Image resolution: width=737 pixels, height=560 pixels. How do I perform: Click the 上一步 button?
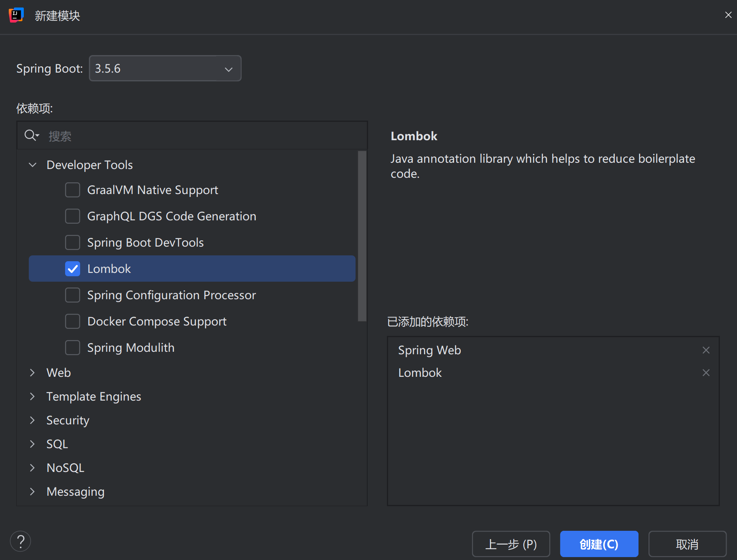(x=510, y=544)
